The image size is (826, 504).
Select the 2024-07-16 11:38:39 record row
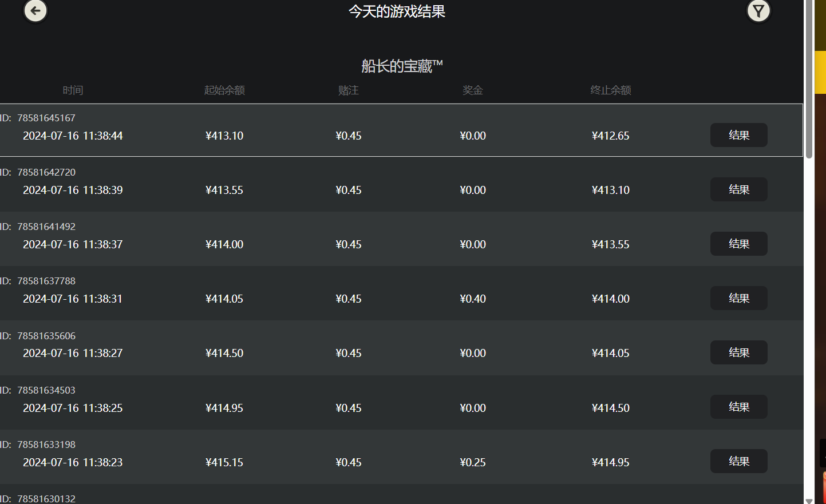401,184
